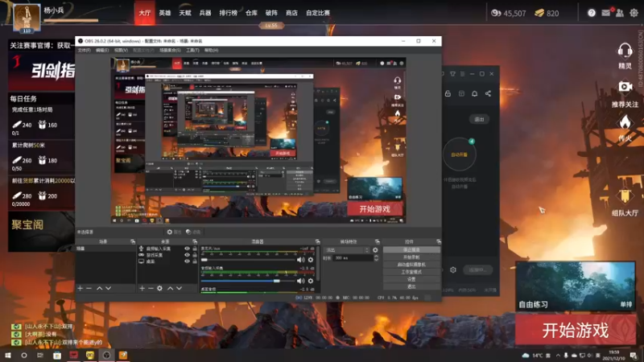The width and height of the screenshot is (644, 362).
Task: Move selected source up with chevron
Action: point(170,288)
